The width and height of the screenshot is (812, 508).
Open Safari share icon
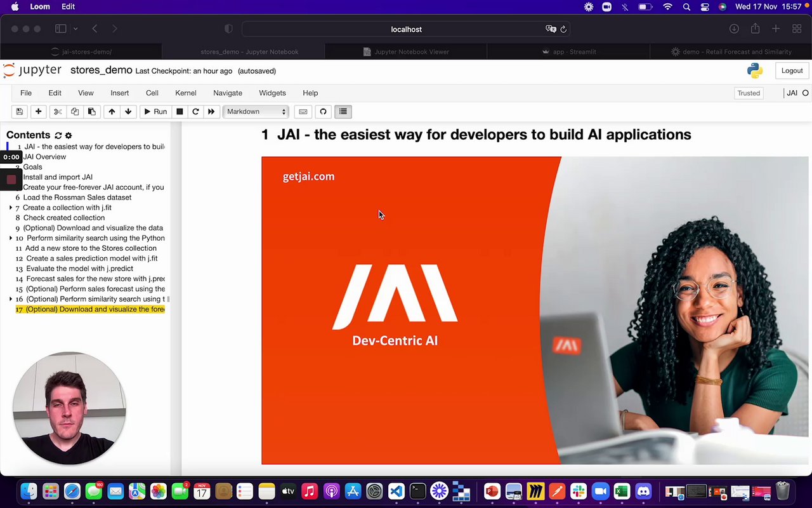click(x=755, y=29)
